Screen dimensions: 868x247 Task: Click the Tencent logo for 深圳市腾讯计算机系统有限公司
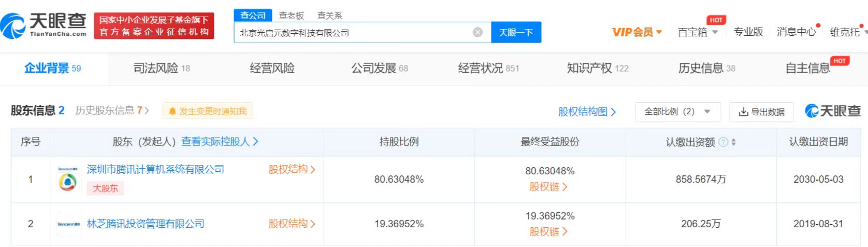[x=68, y=179]
